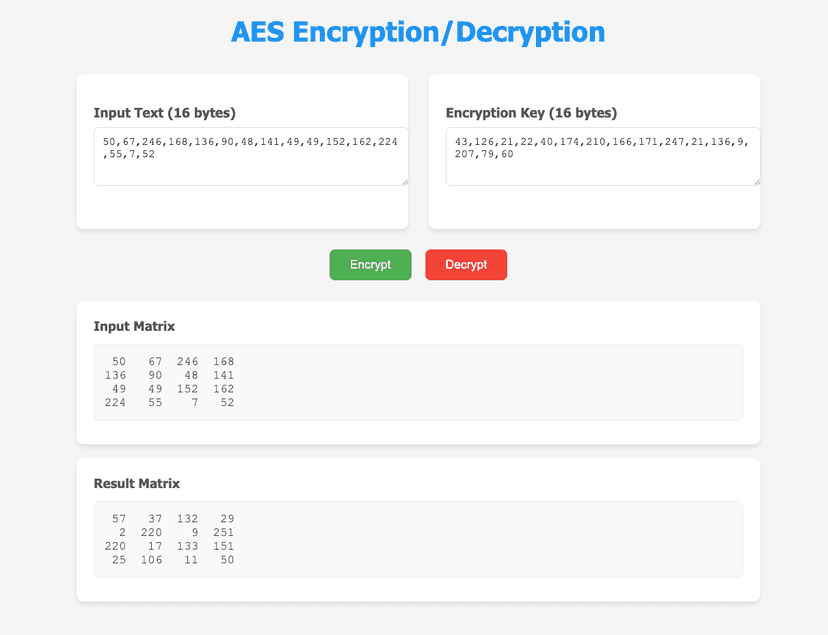Grab the Encryption Key textarea resize handle
This screenshot has width=828, height=635.
tap(756, 181)
